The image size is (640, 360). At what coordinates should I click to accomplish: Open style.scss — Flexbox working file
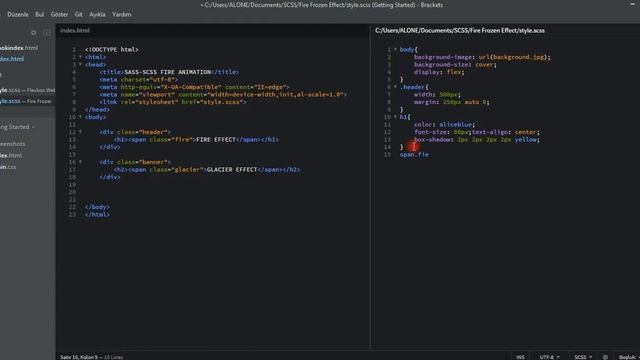(x=27, y=90)
